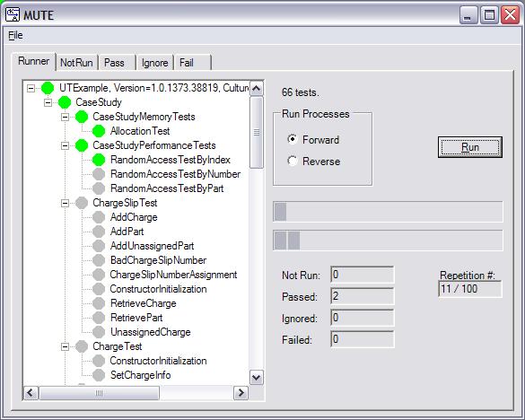This screenshot has width=525, height=420.
Task: Click the gray status icon beside AddCharge
Action: point(99,217)
